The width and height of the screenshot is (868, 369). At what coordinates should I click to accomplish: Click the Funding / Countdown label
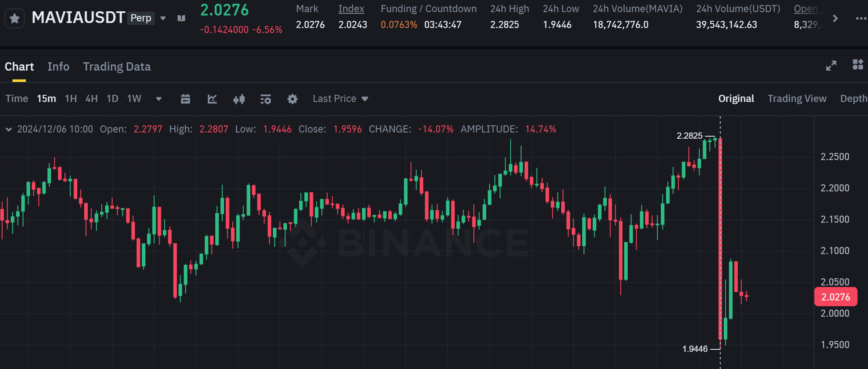tap(428, 9)
